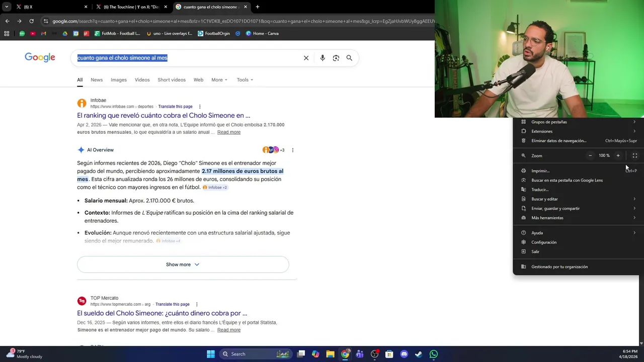Open the uno Live overlays bookmark

tap(169, 34)
